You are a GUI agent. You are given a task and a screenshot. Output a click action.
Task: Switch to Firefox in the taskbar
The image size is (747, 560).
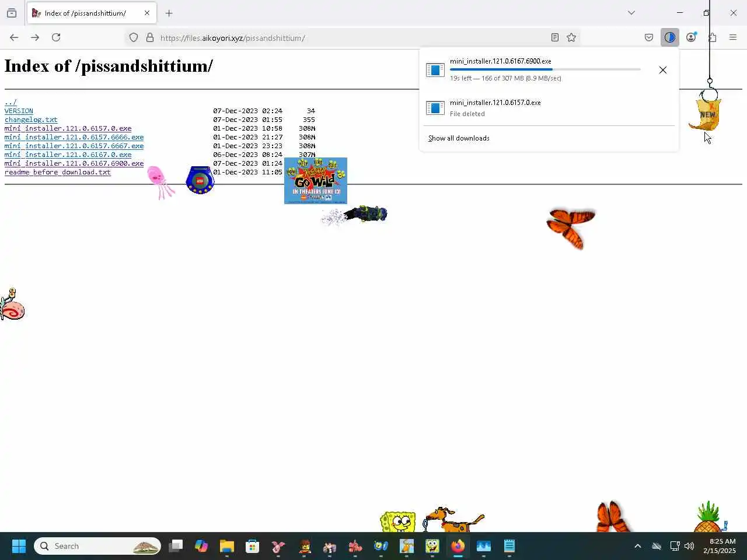tap(458, 546)
